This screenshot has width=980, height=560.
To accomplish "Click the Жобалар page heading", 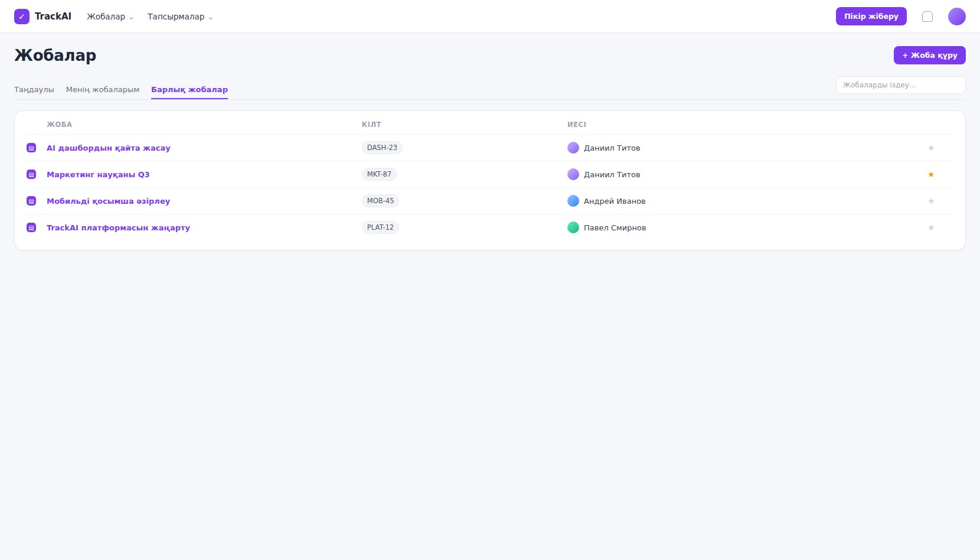I will pyautogui.click(x=55, y=55).
